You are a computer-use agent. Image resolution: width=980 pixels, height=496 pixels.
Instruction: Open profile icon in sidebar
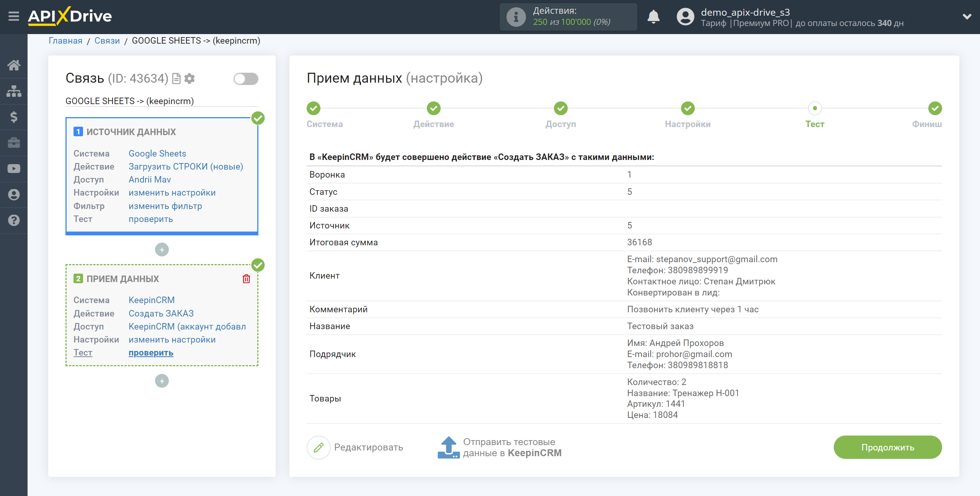pos(14,195)
